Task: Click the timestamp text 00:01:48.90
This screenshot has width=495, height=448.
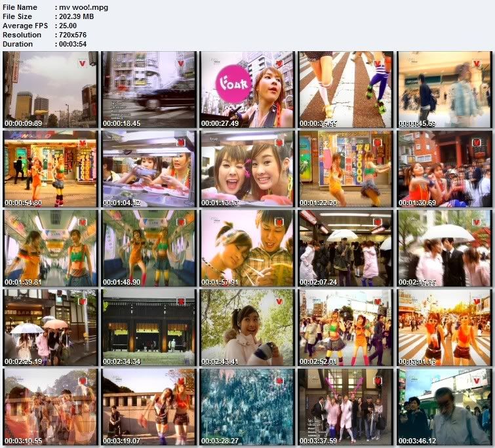Action: click(x=121, y=282)
